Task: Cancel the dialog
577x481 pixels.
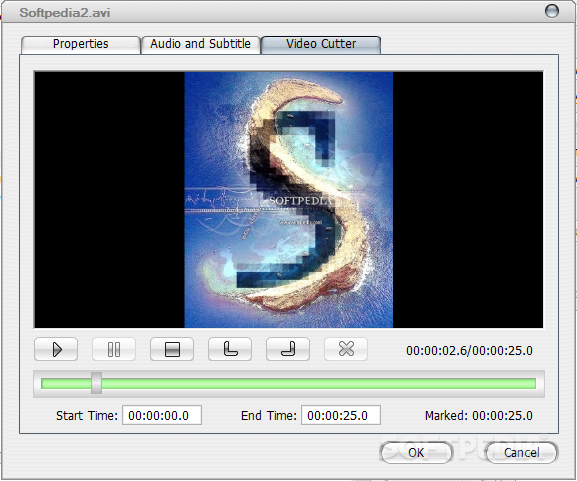Action: pos(521,452)
